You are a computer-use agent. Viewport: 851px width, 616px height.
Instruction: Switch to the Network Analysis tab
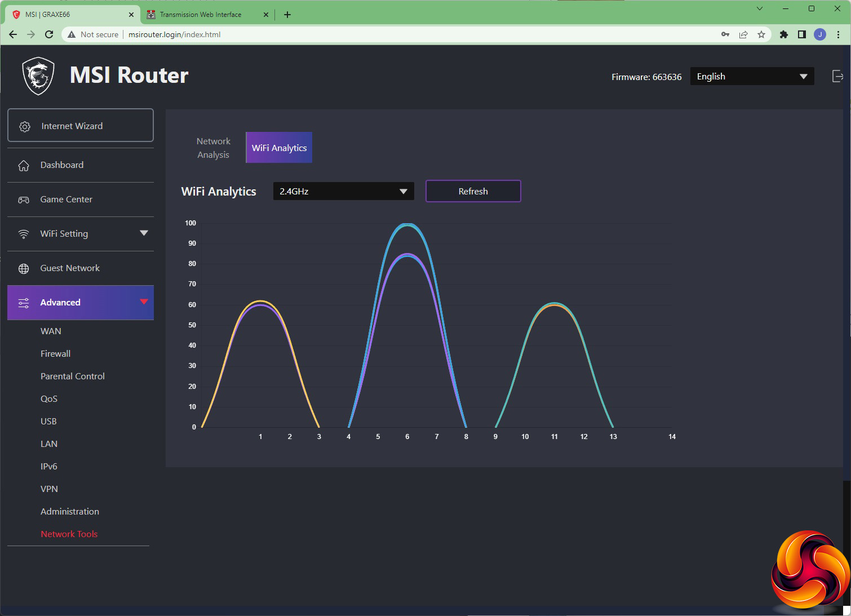point(214,148)
